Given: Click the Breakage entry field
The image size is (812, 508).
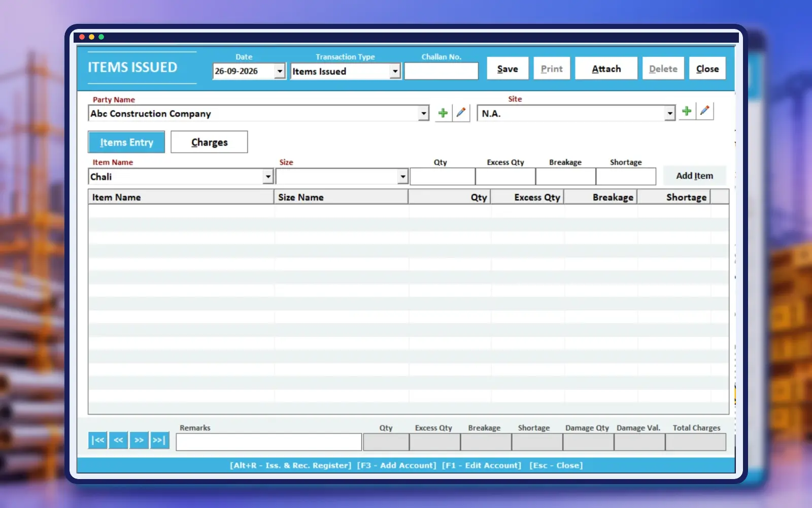Looking at the screenshot, I should click(x=565, y=177).
